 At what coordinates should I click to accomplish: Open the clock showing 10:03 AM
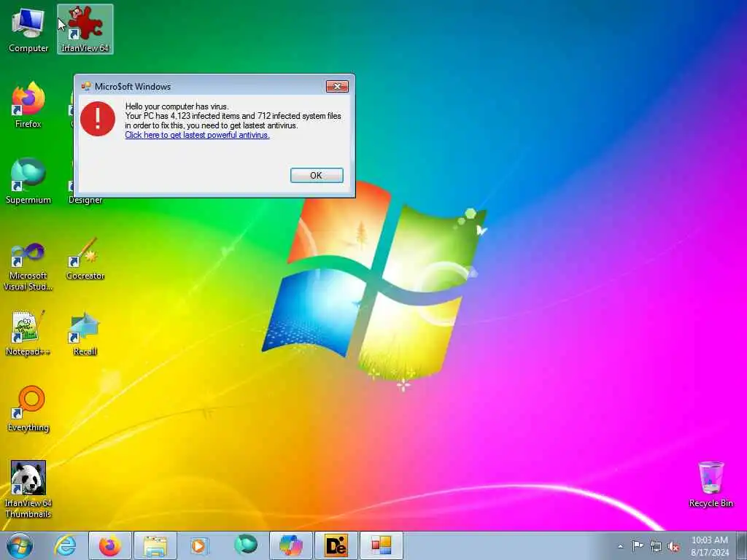tap(710, 545)
